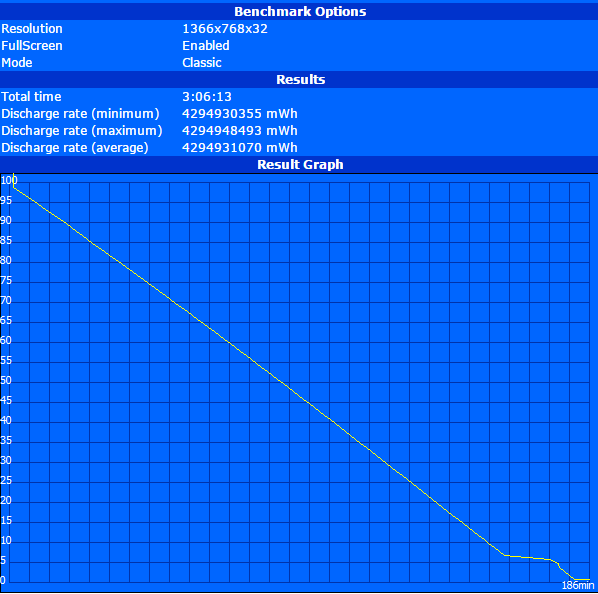598x594 pixels.
Task: Click the 50 percent axis label
Action: tap(6, 380)
